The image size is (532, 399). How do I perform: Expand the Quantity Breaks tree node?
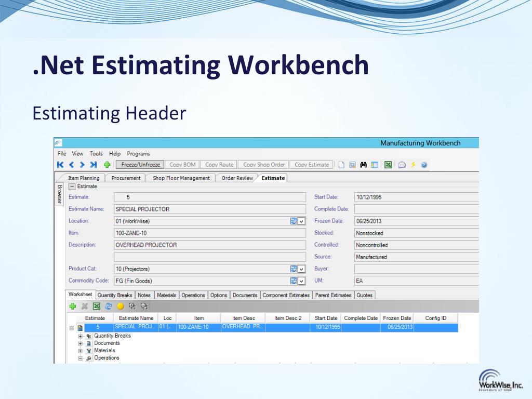80,336
